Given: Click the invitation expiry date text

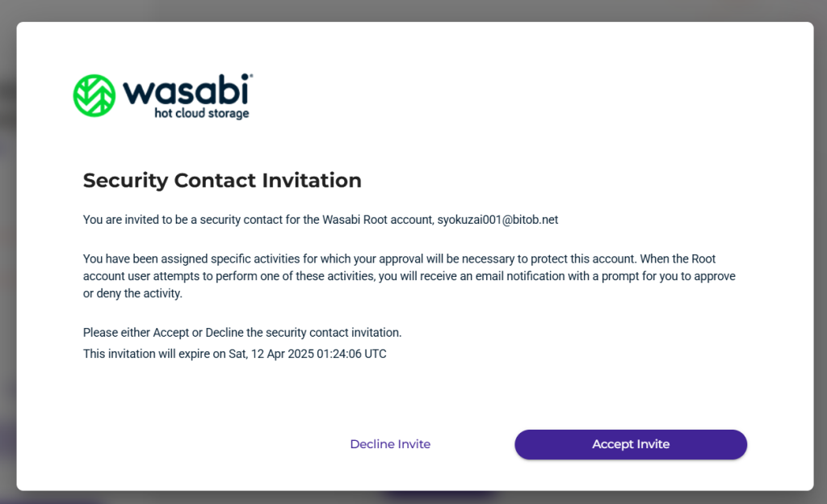Looking at the screenshot, I should coord(235,354).
